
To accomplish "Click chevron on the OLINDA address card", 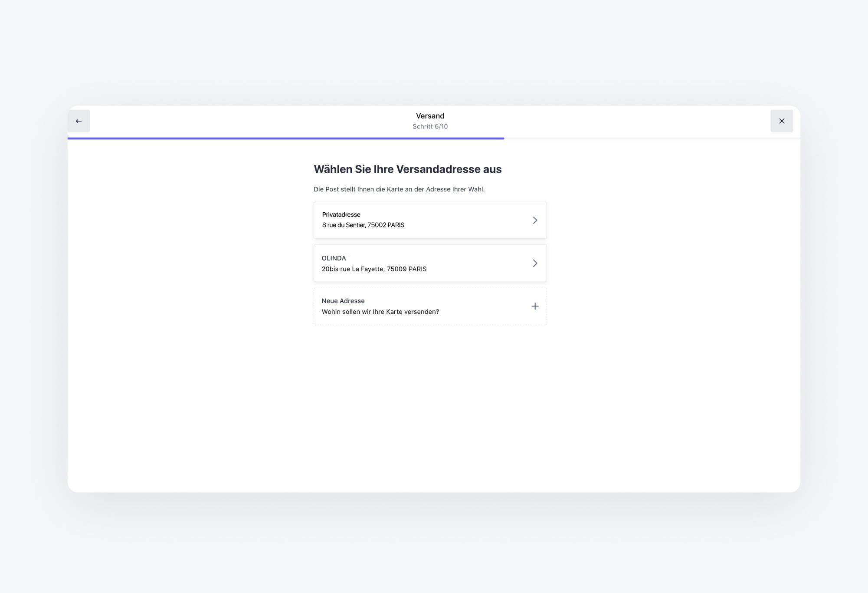I will [x=535, y=264].
